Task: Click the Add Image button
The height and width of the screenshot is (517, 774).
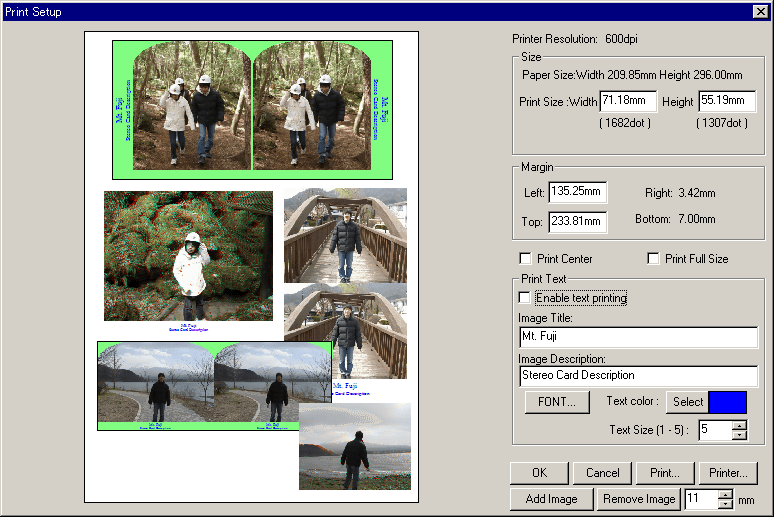Action: [551, 499]
